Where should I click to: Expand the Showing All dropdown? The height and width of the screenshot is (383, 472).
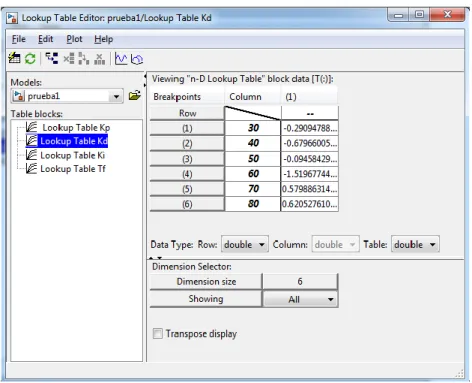[300, 299]
